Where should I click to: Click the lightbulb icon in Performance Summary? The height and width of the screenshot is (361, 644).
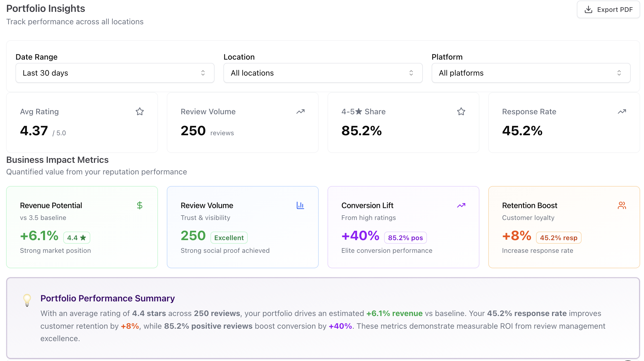[27, 300]
